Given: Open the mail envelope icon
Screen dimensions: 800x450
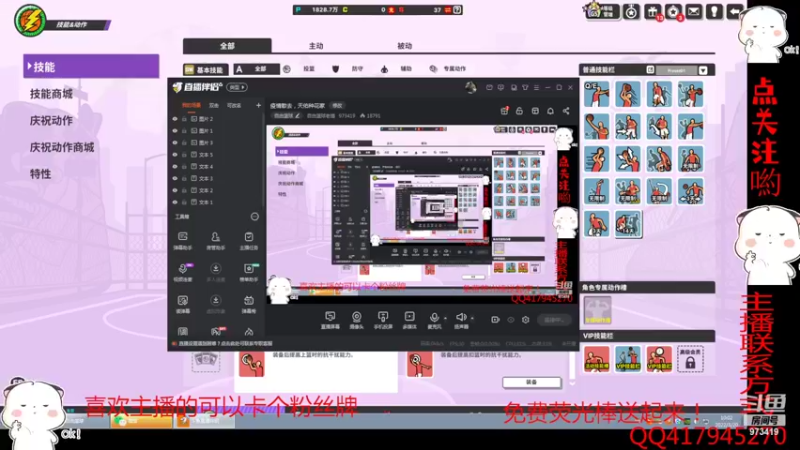Looking at the screenshot, I should pyautogui.click(x=694, y=12).
